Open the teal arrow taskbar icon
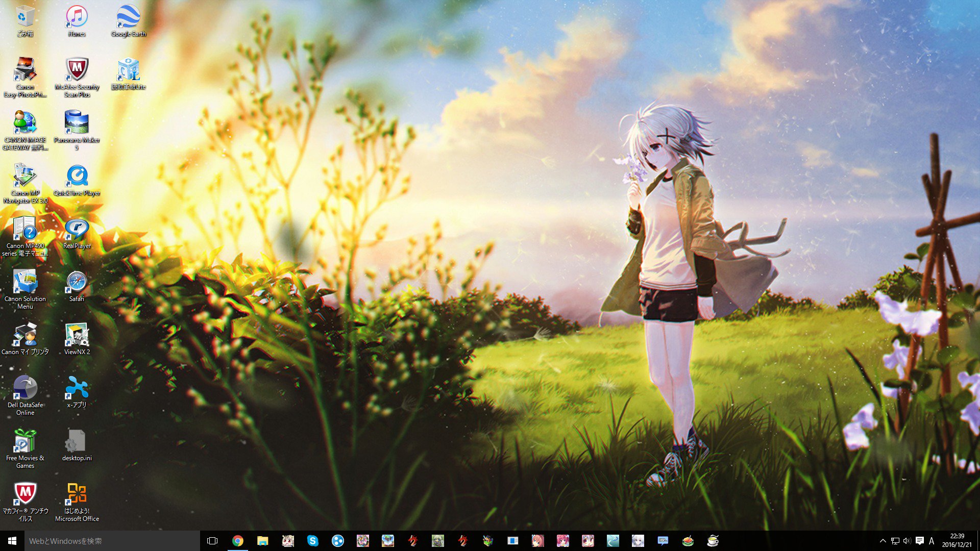980x551 pixels. tap(612, 541)
